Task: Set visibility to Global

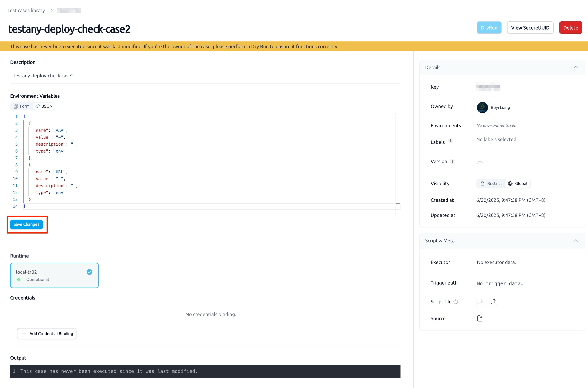Action: pos(518,183)
